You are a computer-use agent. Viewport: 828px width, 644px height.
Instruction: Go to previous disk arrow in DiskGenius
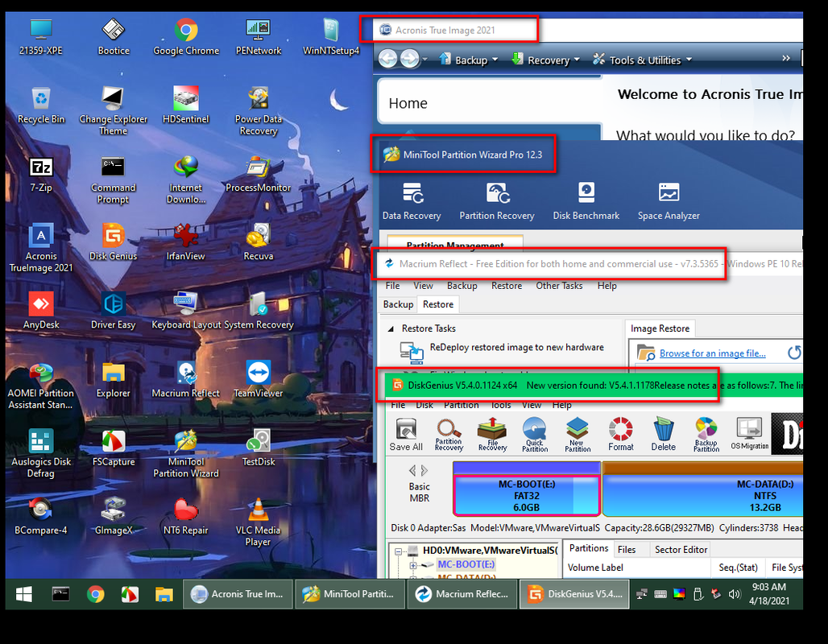(x=412, y=470)
